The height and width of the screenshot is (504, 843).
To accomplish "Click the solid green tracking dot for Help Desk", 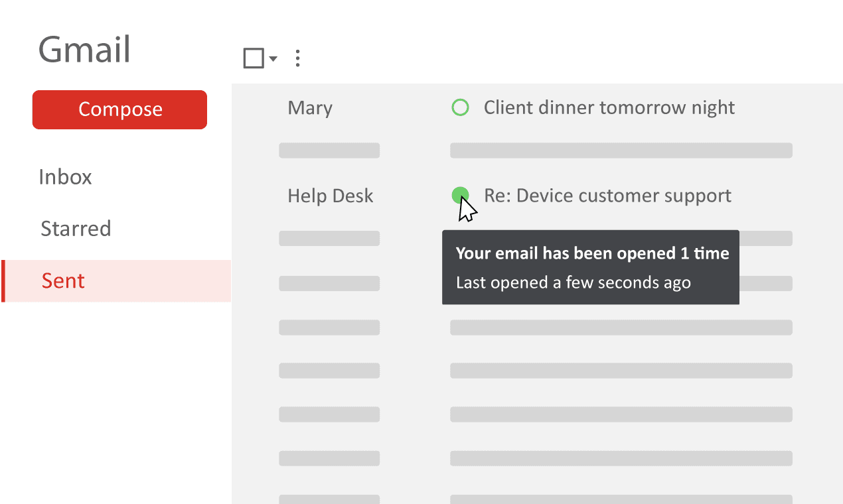I will click(460, 195).
